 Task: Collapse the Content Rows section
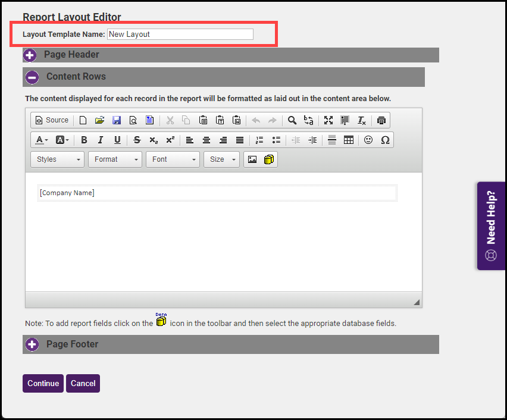[32, 77]
